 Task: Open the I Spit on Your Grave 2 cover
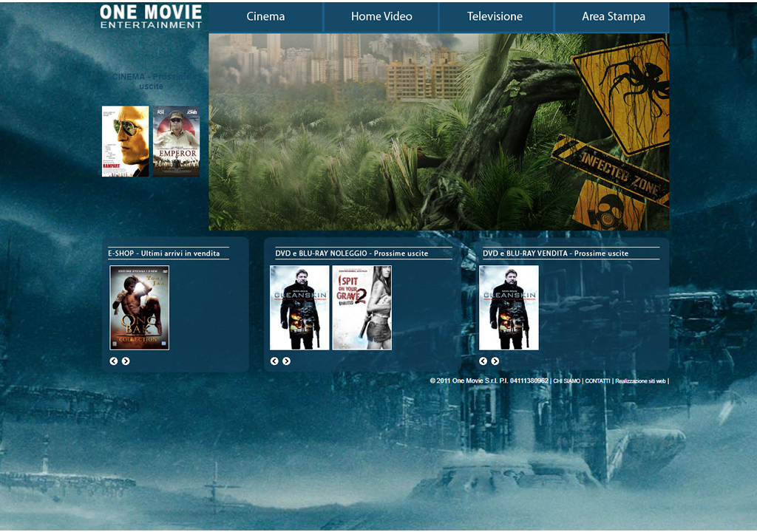(362, 307)
